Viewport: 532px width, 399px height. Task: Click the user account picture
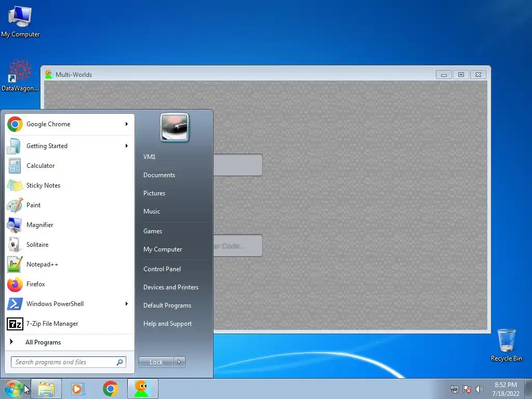click(x=175, y=128)
